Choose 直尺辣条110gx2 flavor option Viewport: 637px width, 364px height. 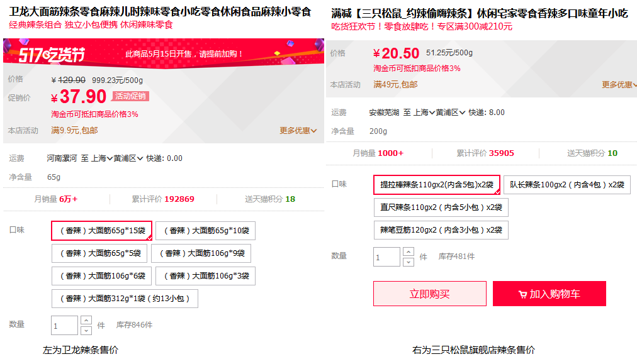441,207
